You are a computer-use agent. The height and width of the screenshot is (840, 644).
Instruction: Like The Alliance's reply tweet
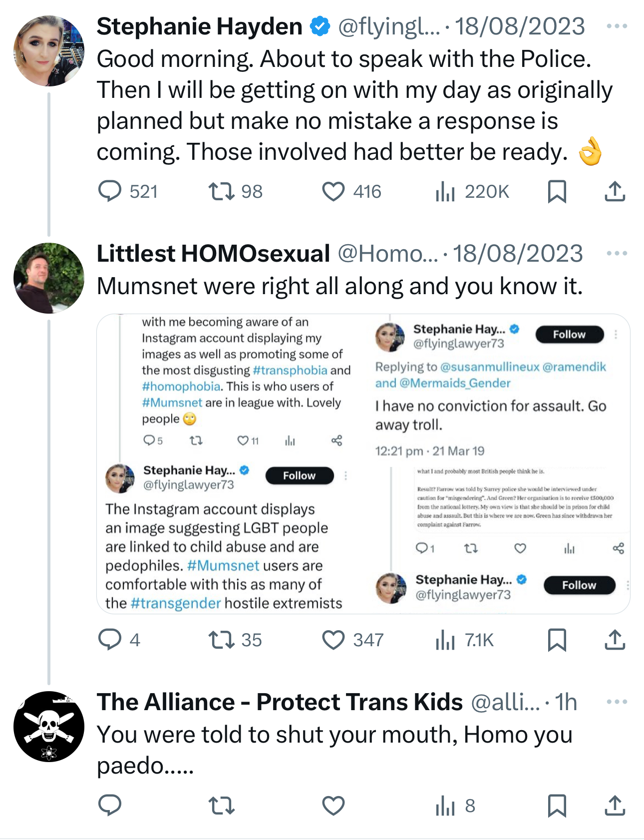333,806
